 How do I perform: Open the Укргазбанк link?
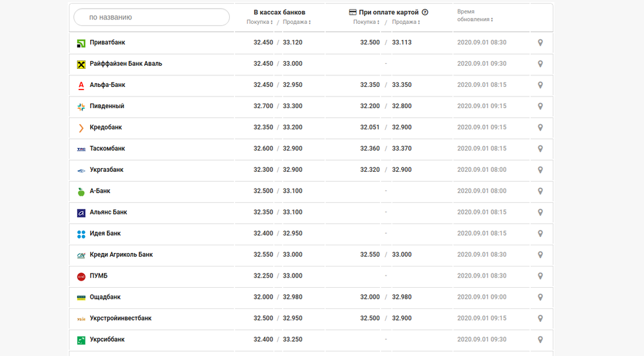106,170
